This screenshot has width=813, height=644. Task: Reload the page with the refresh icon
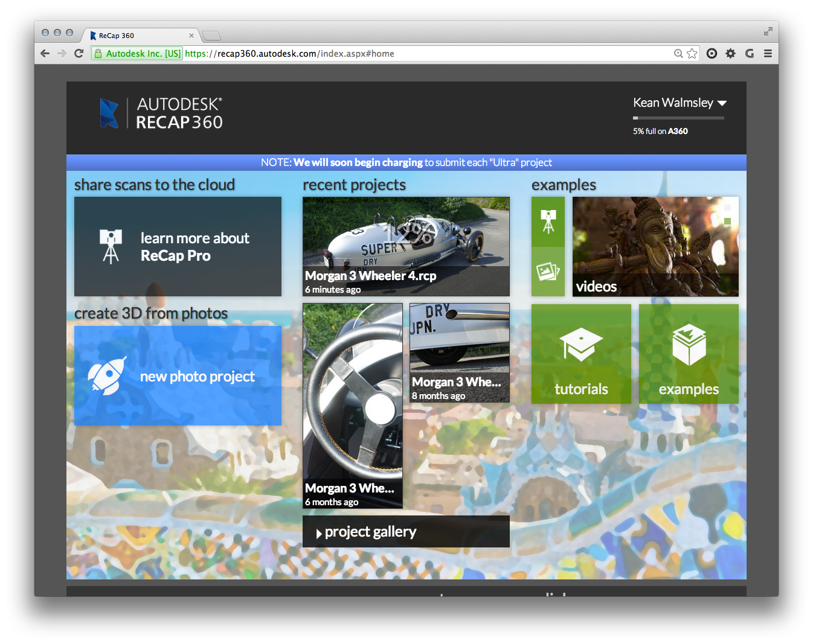[79, 54]
